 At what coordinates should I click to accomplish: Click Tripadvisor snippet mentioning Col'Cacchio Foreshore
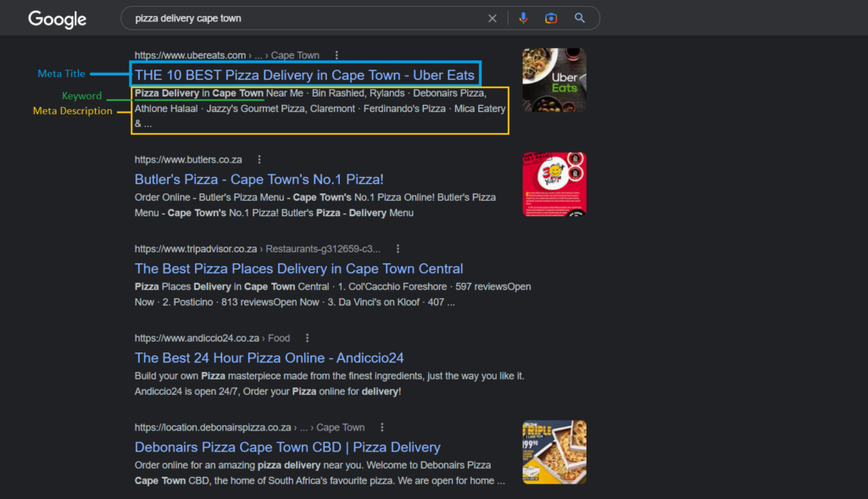pyautogui.click(x=332, y=294)
